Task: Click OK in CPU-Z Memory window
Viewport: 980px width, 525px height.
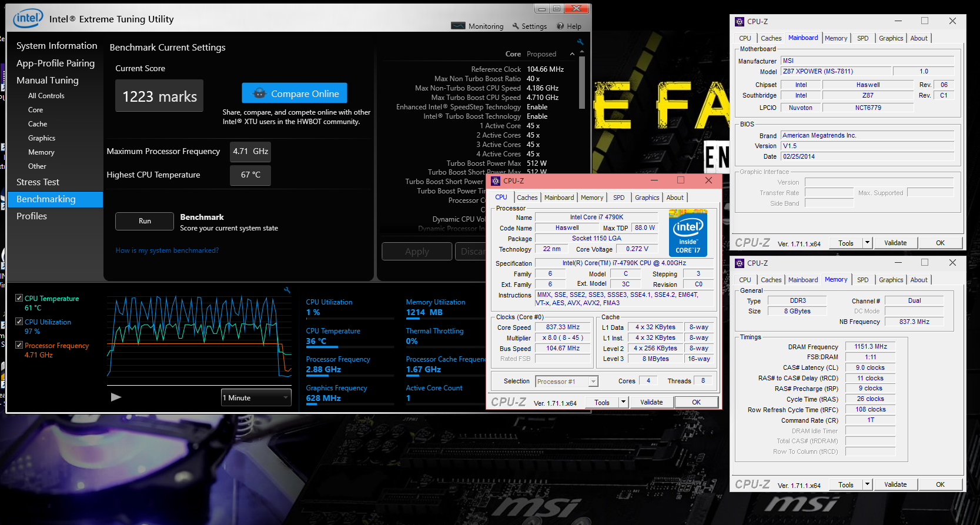Action: (941, 484)
